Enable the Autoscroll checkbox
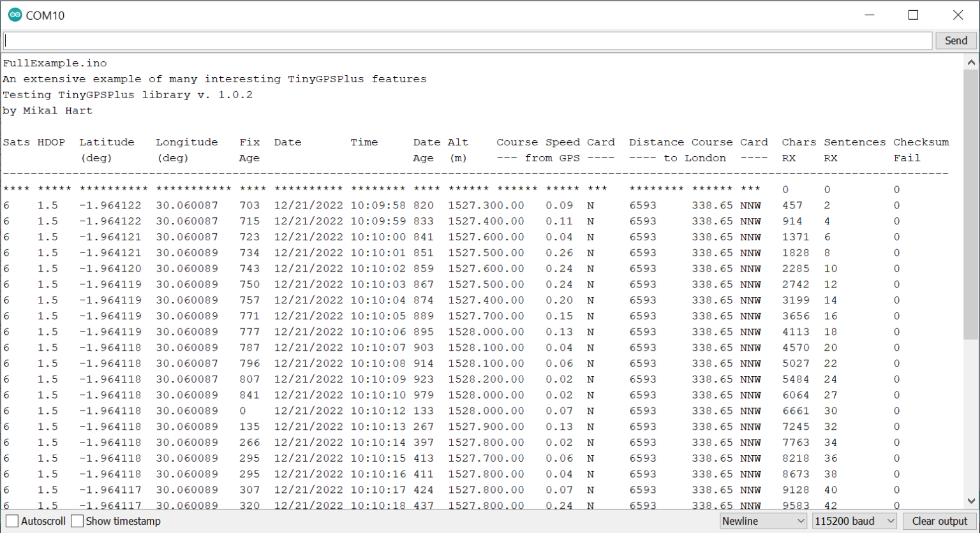Image resolution: width=980 pixels, height=533 pixels. click(x=12, y=521)
